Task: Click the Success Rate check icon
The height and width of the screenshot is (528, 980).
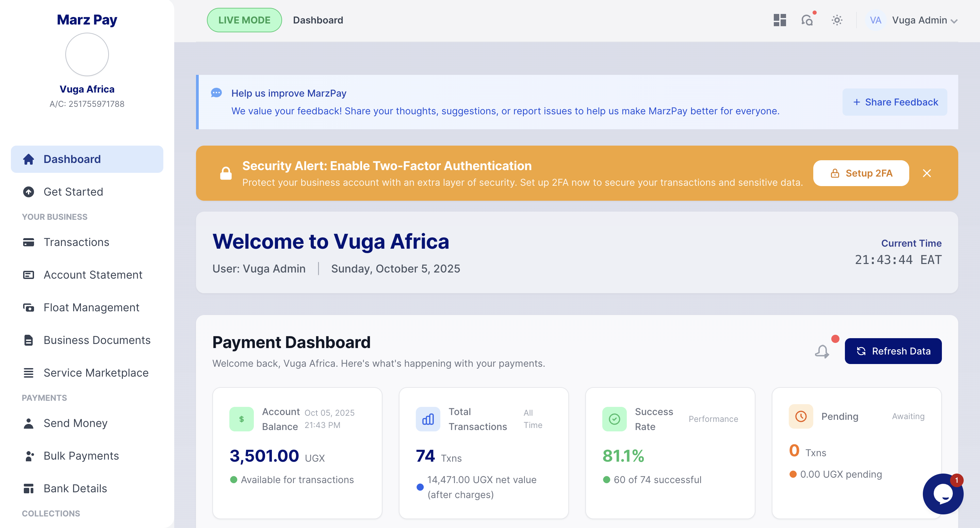Action: (614, 419)
